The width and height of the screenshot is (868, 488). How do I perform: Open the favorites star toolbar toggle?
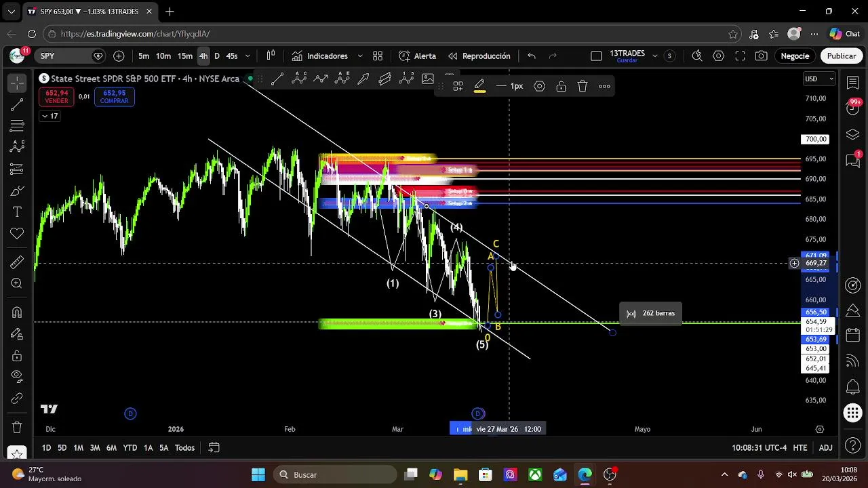click(x=17, y=453)
